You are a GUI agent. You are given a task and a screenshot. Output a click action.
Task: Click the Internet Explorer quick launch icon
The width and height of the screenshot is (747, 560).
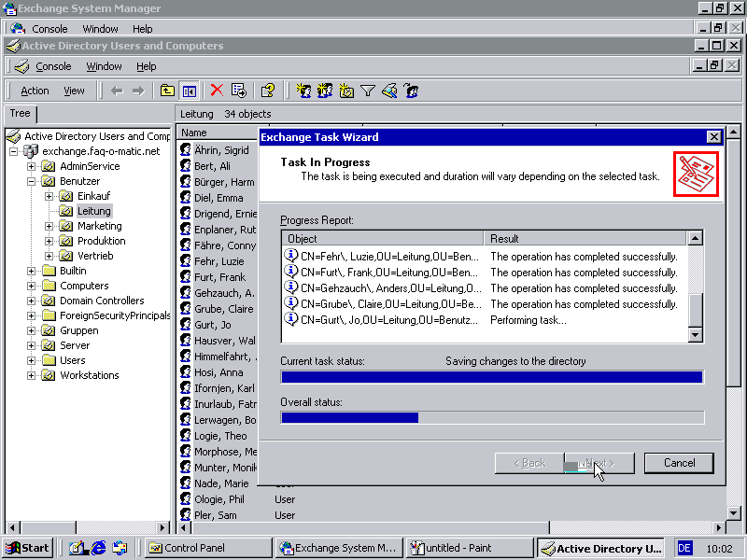[x=98, y=548]
